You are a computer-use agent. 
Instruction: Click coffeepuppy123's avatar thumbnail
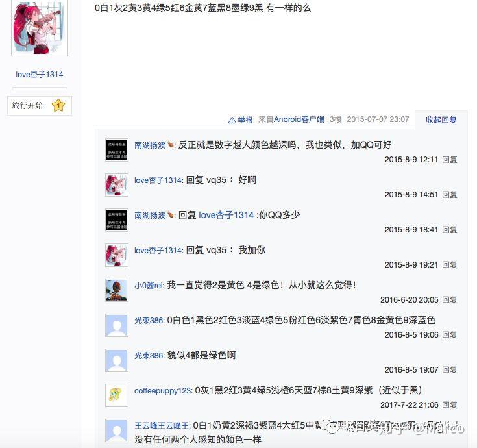[x=117, y=395]
